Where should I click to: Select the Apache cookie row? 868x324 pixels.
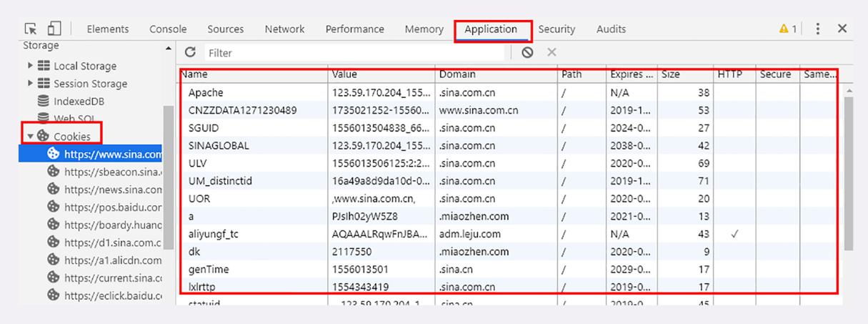(x=508, y=92)
